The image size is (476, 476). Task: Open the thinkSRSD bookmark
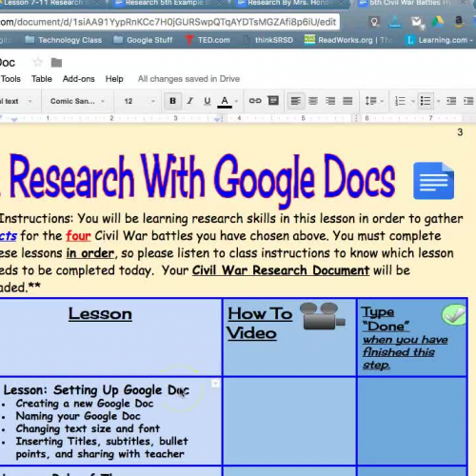click(268, 40)
